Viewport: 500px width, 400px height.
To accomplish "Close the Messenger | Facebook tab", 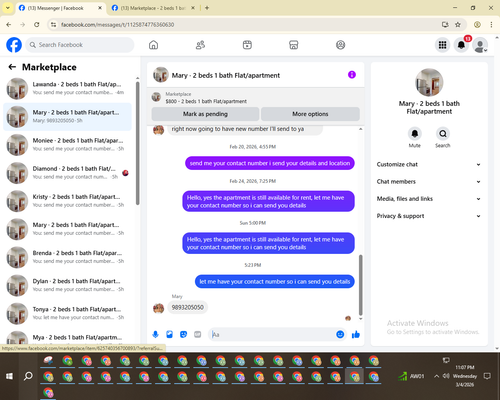I will (100, 8).
